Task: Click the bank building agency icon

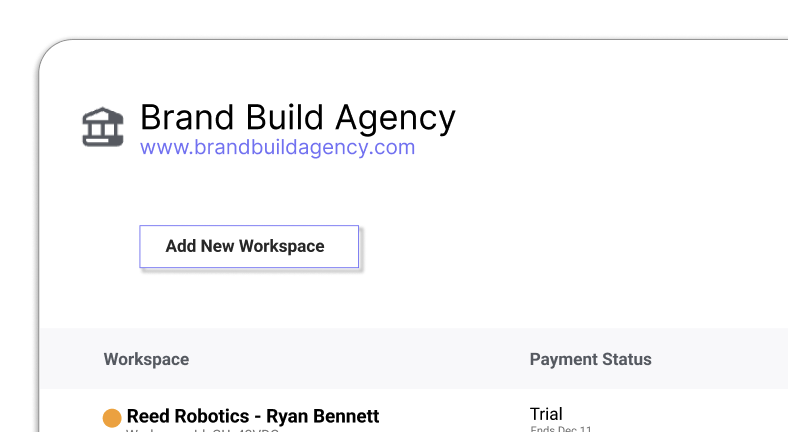Action: pyautogui.click(x=103, y=127)
